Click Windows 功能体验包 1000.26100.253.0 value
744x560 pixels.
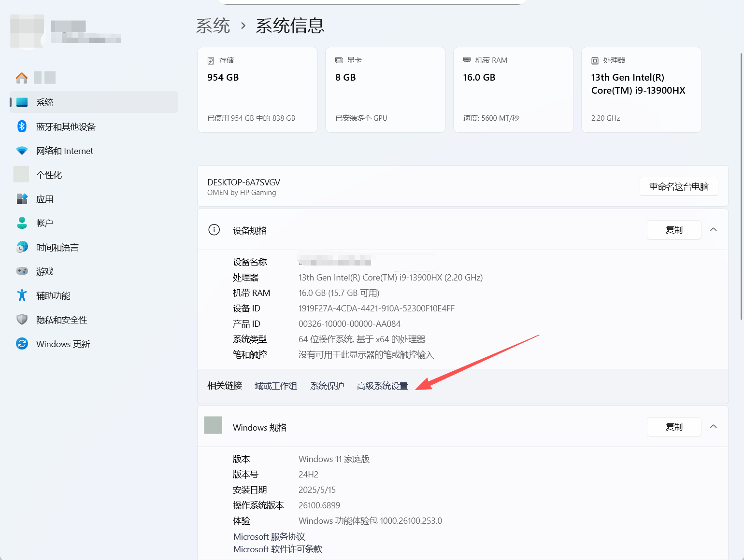370,521
